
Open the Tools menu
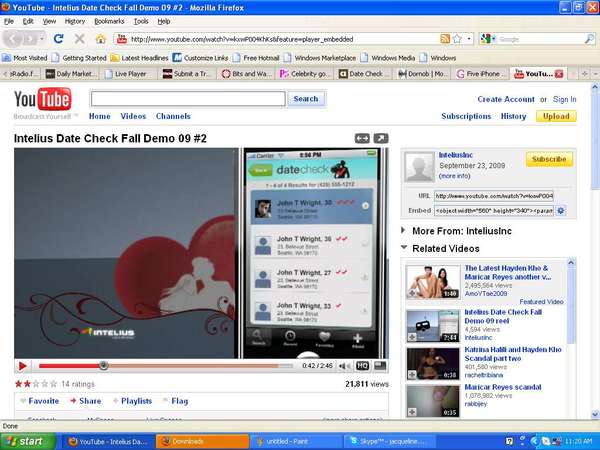[141, 21]
